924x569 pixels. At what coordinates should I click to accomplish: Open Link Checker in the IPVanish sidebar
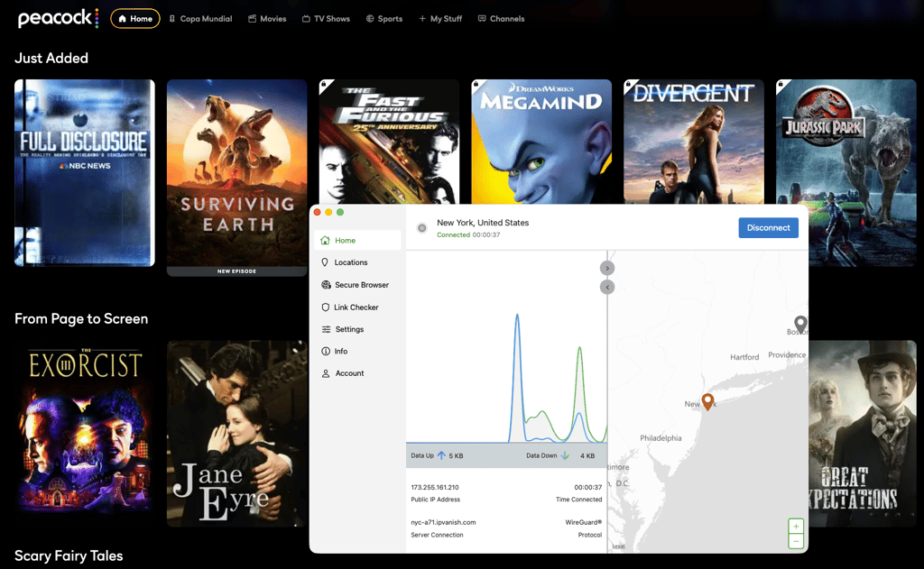point(357,307)
